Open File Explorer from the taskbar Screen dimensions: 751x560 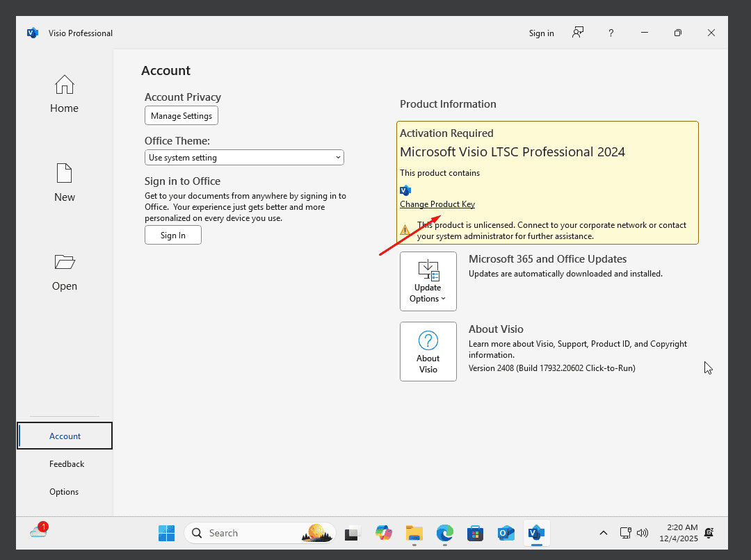click(x=414, y=533)
